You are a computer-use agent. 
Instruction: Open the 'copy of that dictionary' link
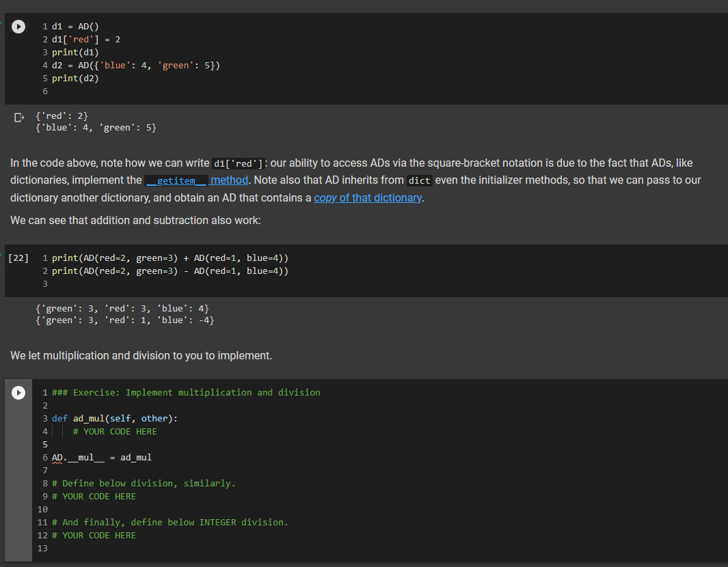click(368, 197)
